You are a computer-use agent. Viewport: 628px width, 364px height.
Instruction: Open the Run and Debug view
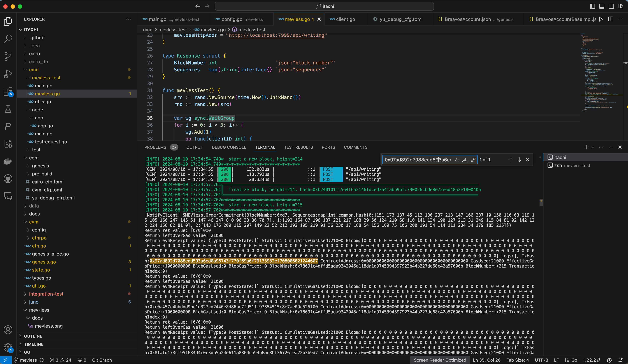point(8,74)
